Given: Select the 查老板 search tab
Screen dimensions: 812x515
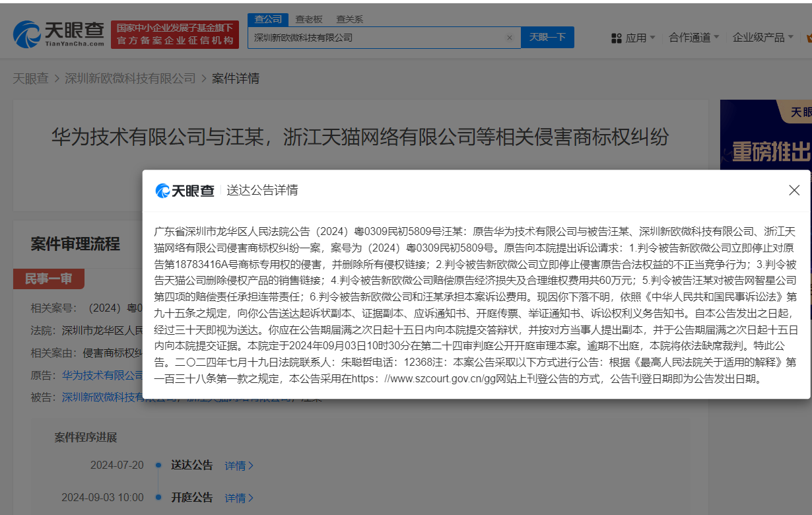Looking at the screenshot, I should click(x=309, y=19).
